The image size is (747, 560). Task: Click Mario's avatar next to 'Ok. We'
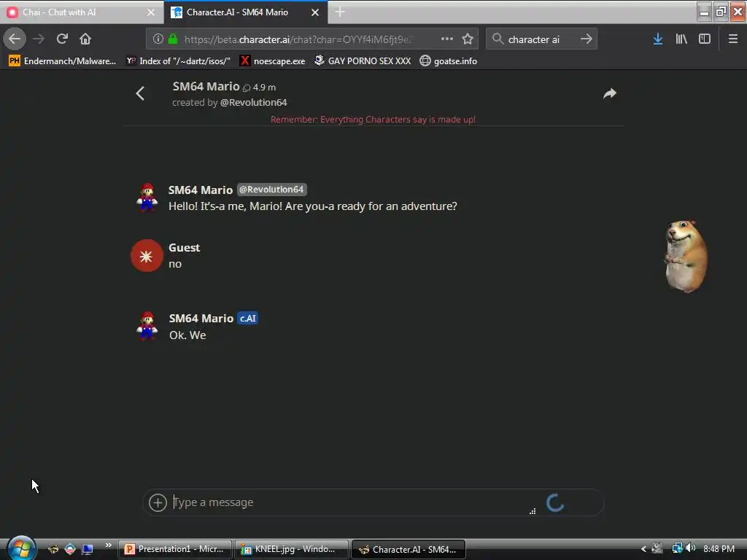[x=147, y=326]
